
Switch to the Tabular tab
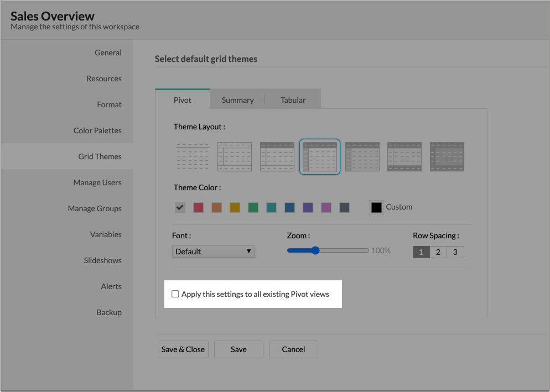(293, 100)
